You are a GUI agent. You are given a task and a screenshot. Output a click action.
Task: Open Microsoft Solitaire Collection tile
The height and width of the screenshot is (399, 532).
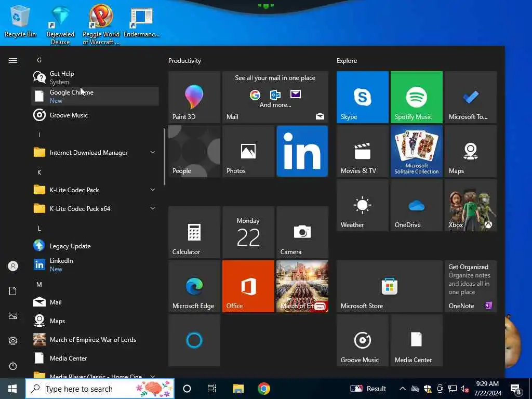(416, 151)
